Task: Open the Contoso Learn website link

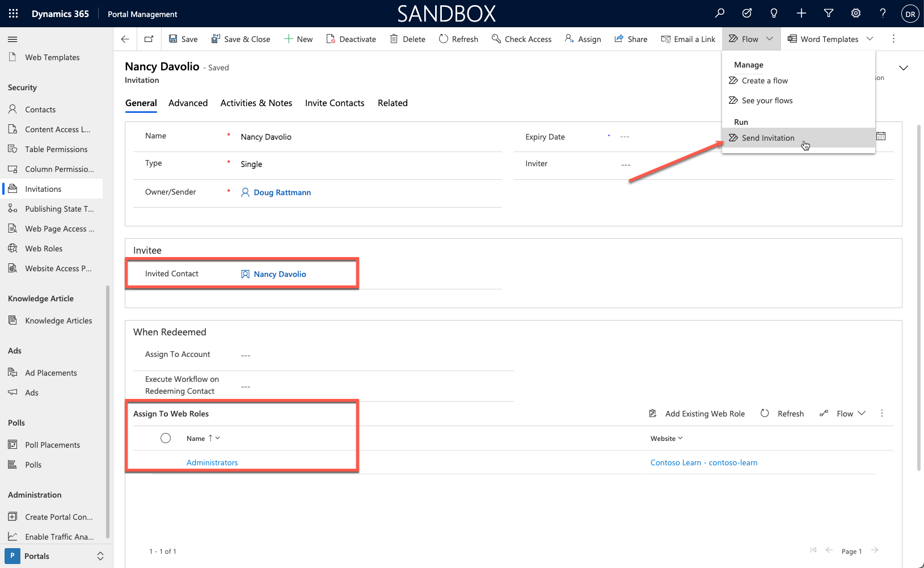Action: pyautogui.click(x=704, y=462)
